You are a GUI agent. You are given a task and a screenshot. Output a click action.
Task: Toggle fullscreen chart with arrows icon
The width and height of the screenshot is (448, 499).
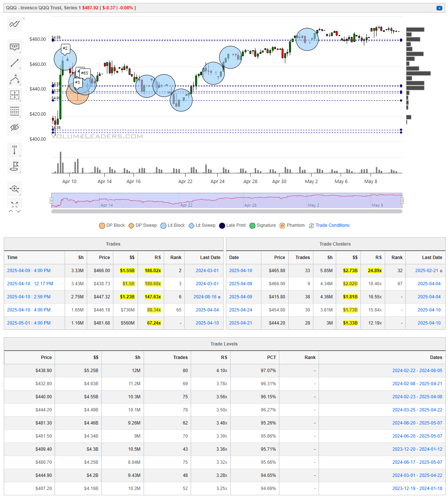[15, 204]
